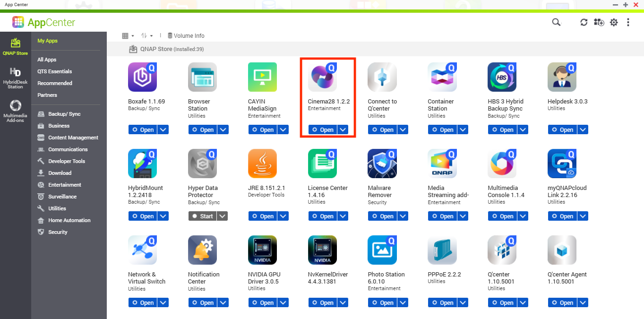Open the three-dot more options menu

(x=628, y=22)
